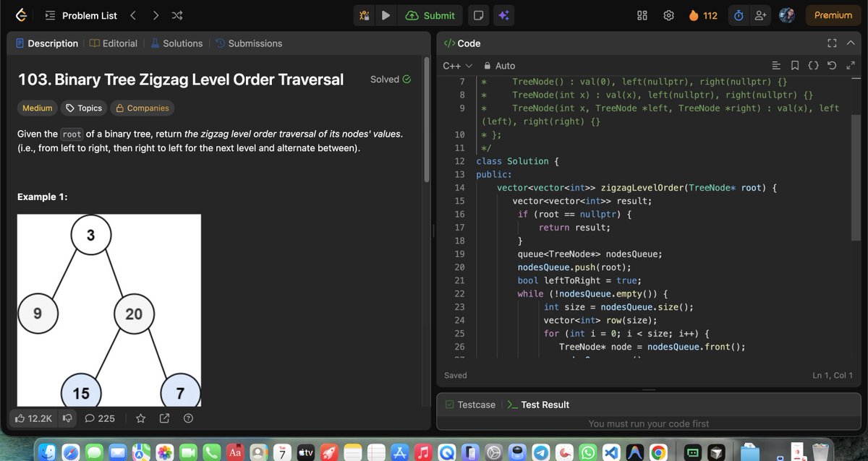Maximize the Code panel fullscreen icon
Image resolution: width=868 pixels, height=461 pixels.
point(832,43)
